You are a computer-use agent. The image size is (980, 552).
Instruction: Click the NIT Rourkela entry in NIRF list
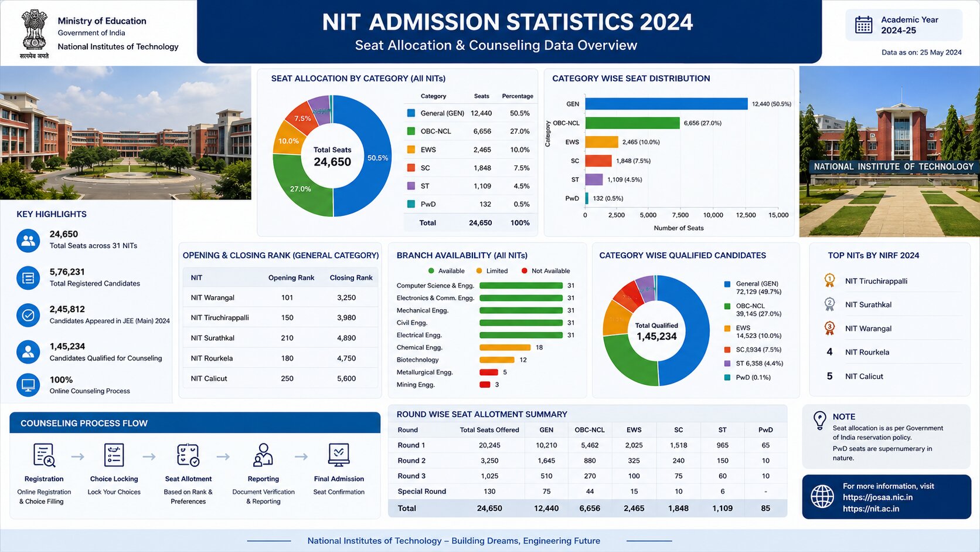(x=867, y=353)
